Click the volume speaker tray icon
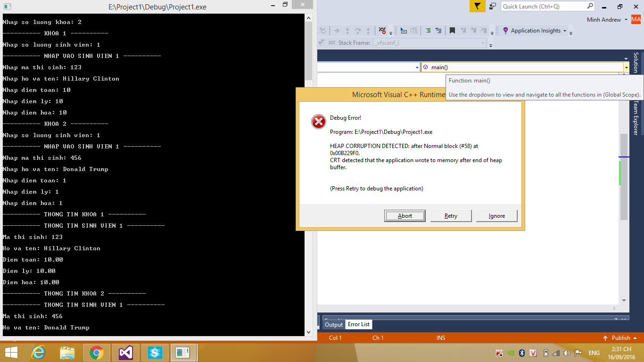 coord(566,353)
